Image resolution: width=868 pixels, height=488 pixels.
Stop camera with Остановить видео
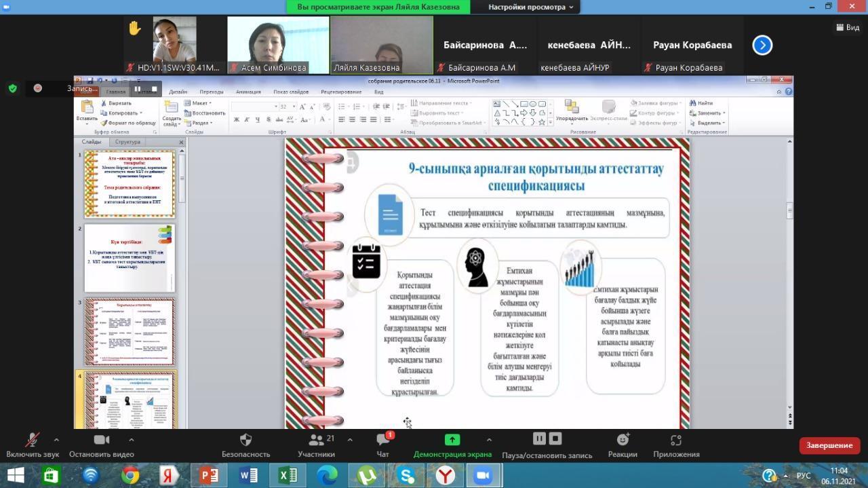click(102, 445)
